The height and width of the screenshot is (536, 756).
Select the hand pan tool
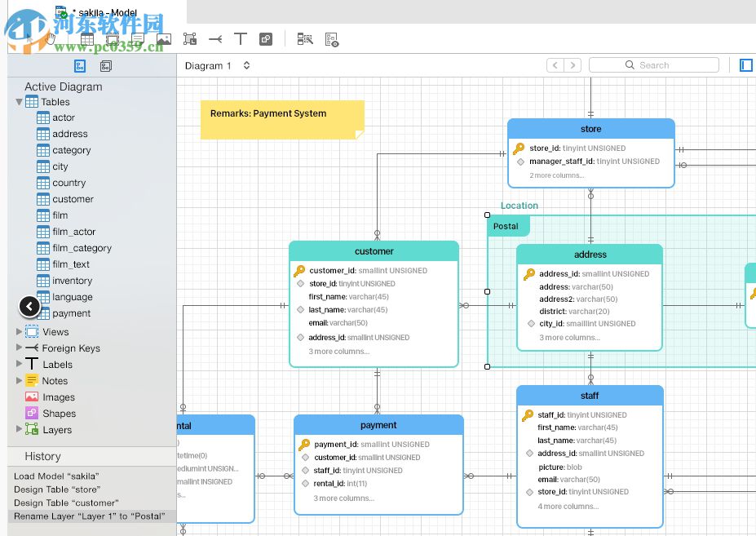[x=51, y=38]
